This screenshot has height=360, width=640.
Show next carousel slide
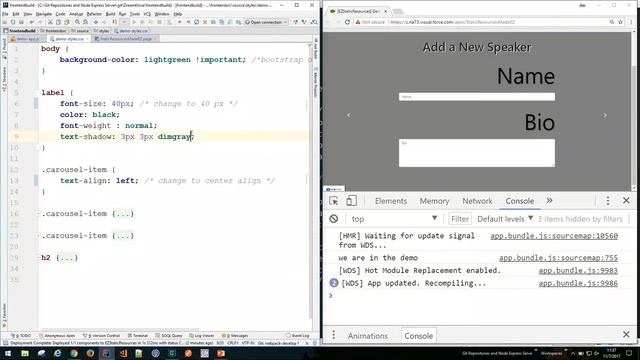(605, 115)
